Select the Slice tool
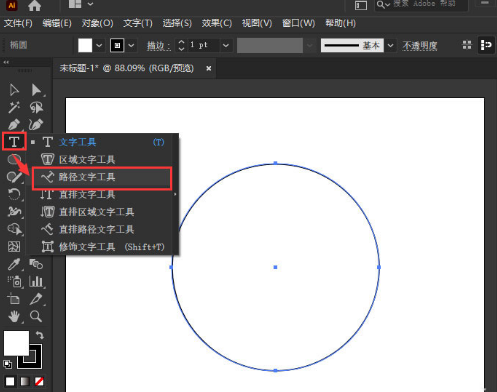The width and height of the screenshot is (497, 392). click(36, 299)
